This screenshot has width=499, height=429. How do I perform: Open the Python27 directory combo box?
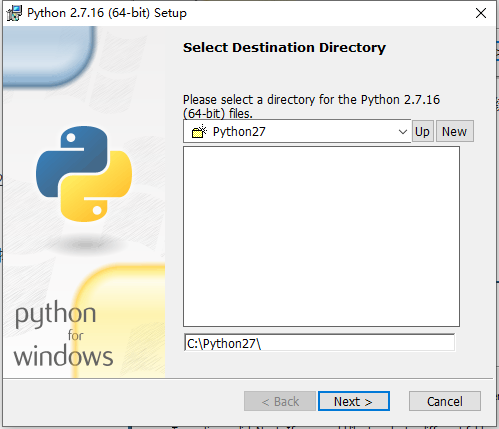coord(297,131)
